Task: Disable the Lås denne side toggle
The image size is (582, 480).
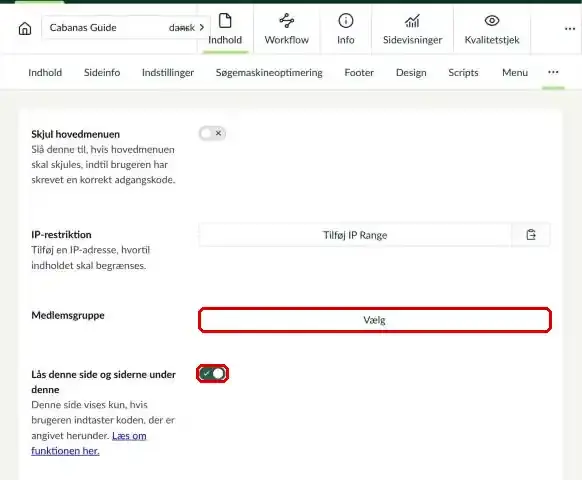Action: [212, 373]
